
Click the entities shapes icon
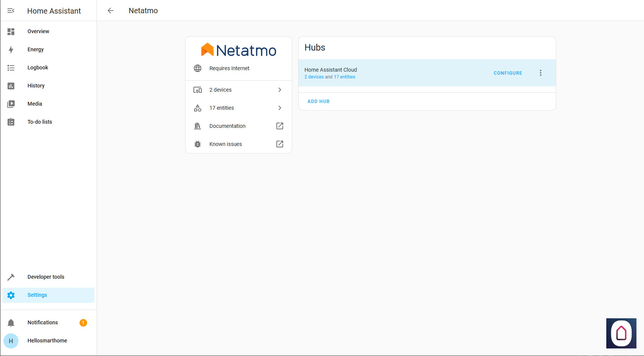(198, 108)
